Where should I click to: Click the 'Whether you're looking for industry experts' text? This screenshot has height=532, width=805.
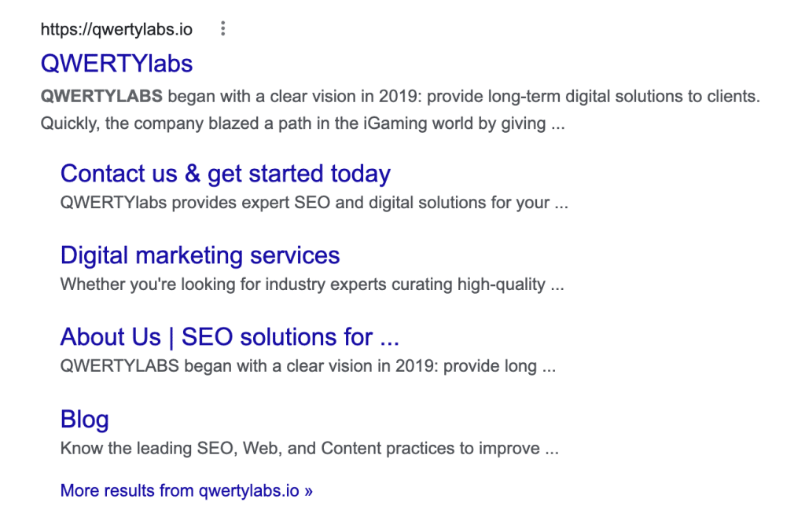click(312, 284)
